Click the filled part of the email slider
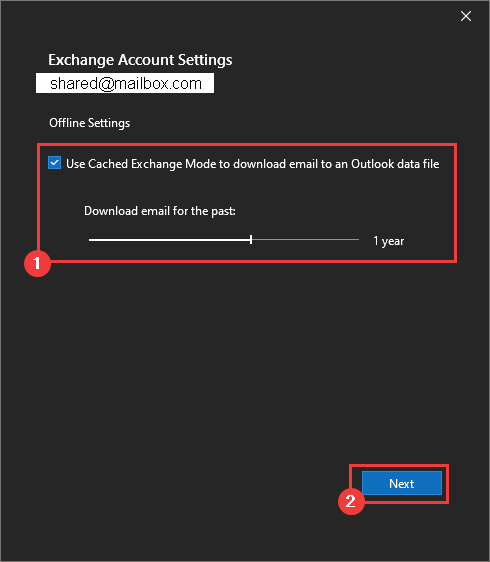The height and width of the screenshot is (562, 490). point(169,239)
